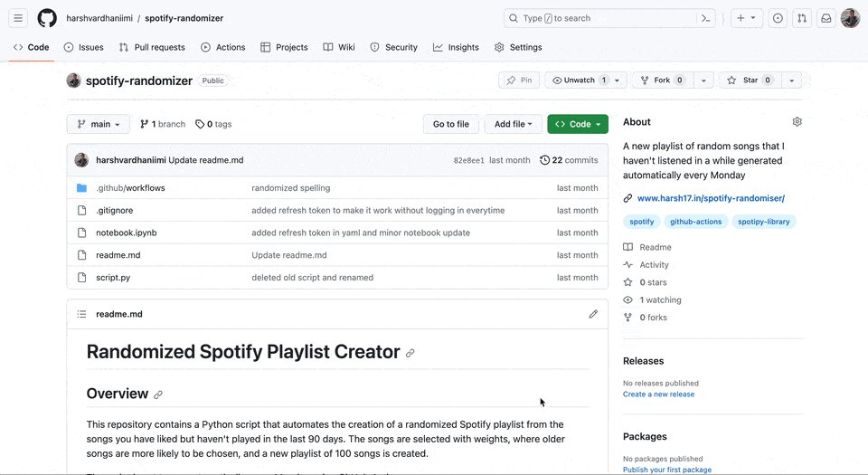Open the issues icon in top bar
Viewport: 868px width, 475px height.
[778, 18]
